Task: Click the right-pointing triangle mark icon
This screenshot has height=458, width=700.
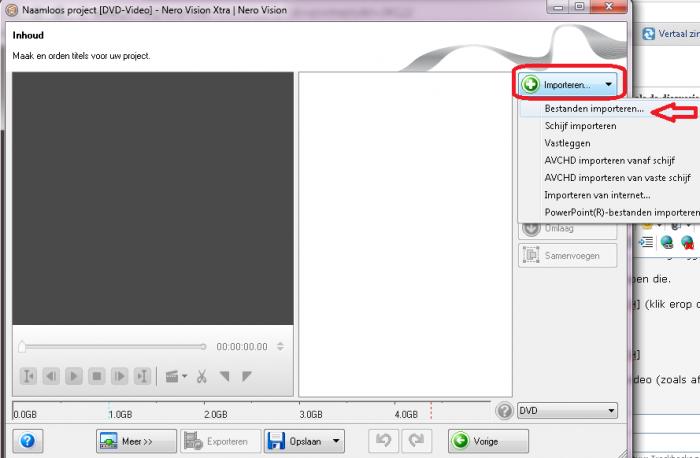Action: coord(247,376)
